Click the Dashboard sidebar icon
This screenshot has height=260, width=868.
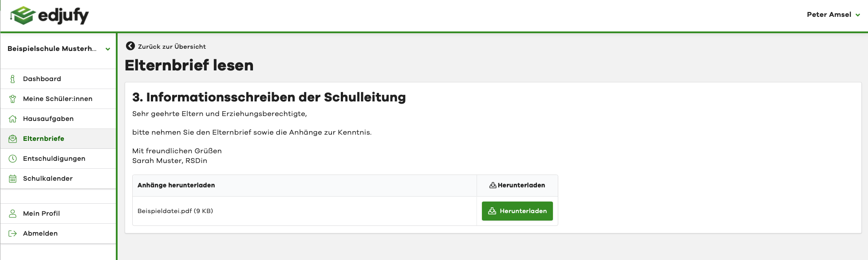13,79
